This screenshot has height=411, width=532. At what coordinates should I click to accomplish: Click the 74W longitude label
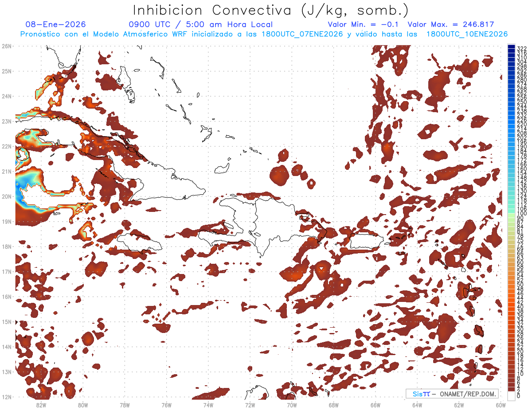tap(208, 405)
